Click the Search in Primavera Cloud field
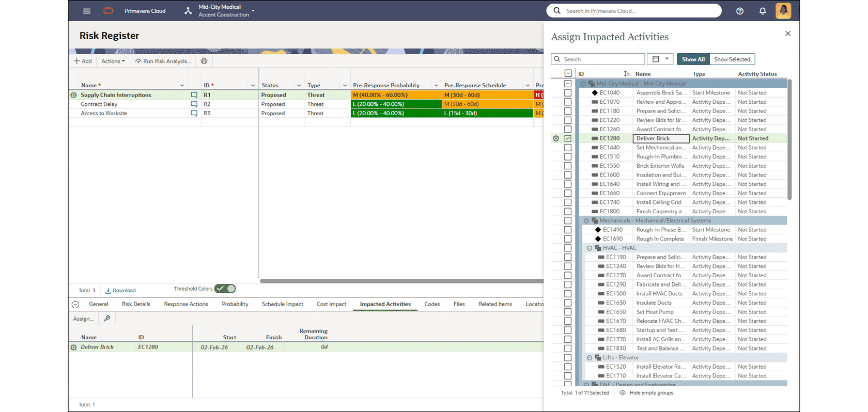The width and height of the screenshot is (868, 412). (633, 11)
